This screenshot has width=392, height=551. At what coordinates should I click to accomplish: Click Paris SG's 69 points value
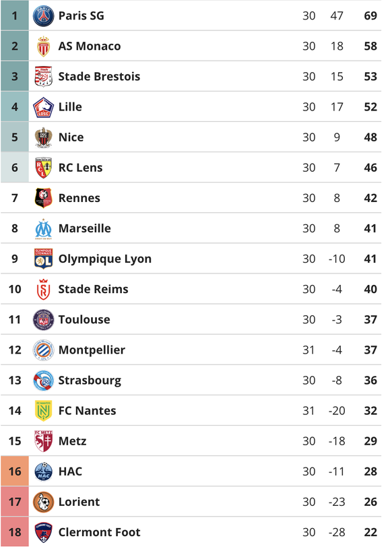[x=370, y=16]
